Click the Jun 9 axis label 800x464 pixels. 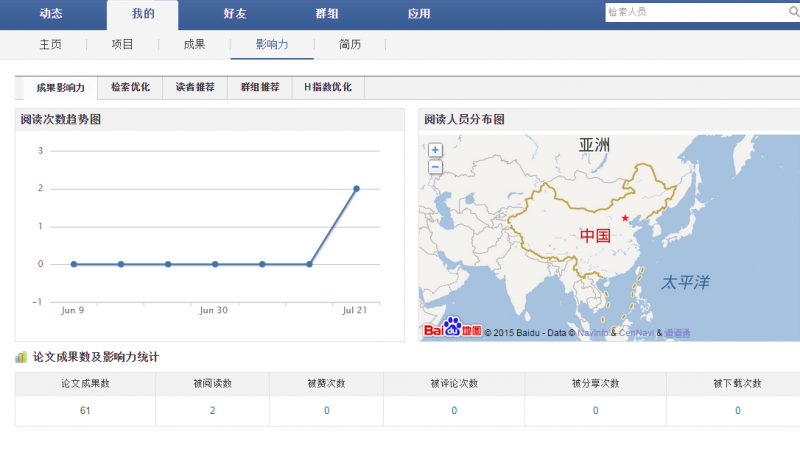click(x=72, y=310)
